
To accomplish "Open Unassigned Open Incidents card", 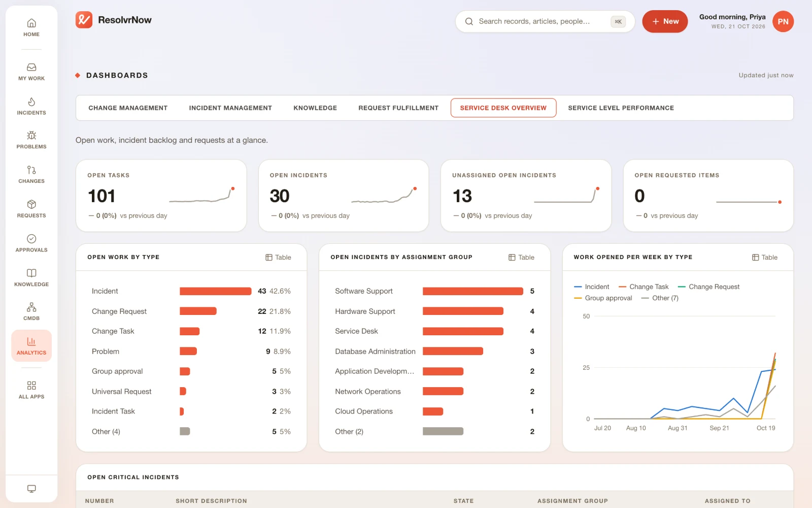I will point(526,196).
